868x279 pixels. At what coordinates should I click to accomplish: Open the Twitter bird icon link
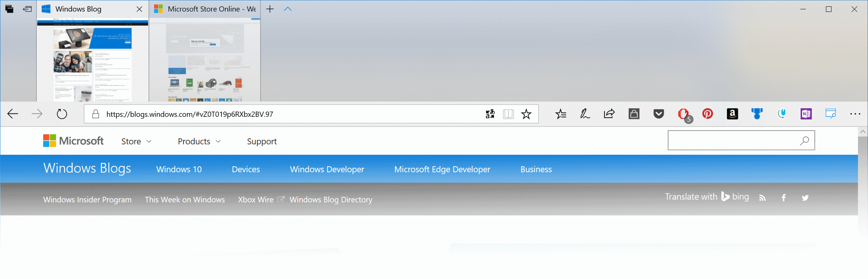[x=805, y=198]
